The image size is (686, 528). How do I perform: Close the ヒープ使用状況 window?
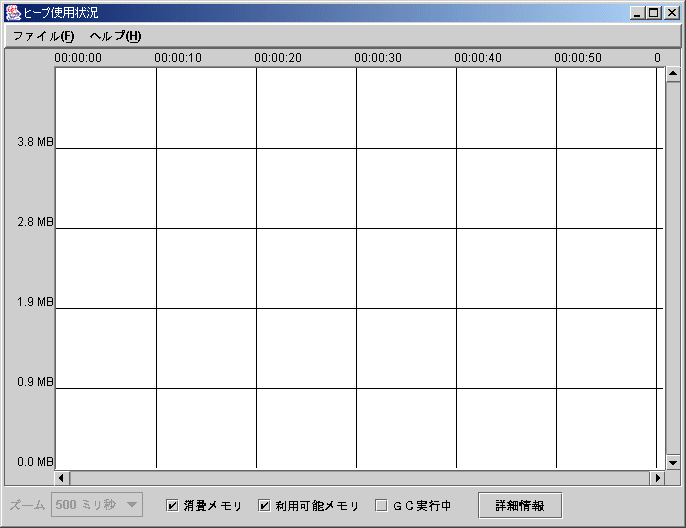point(671,13)
